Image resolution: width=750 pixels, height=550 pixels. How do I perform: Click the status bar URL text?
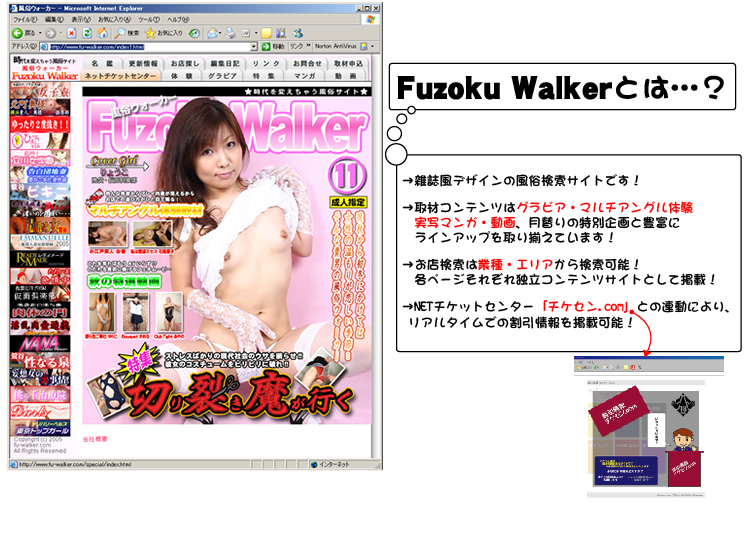point(75,464)
